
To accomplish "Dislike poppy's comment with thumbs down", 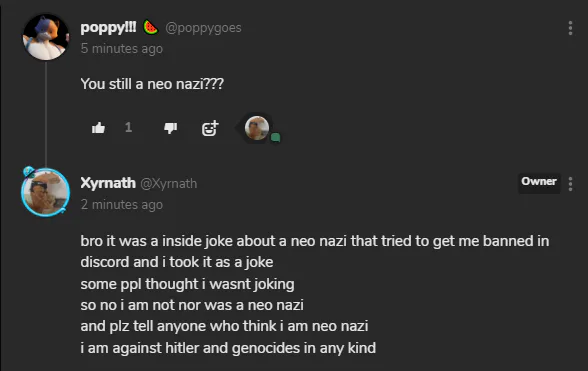I will coord(171,128).
